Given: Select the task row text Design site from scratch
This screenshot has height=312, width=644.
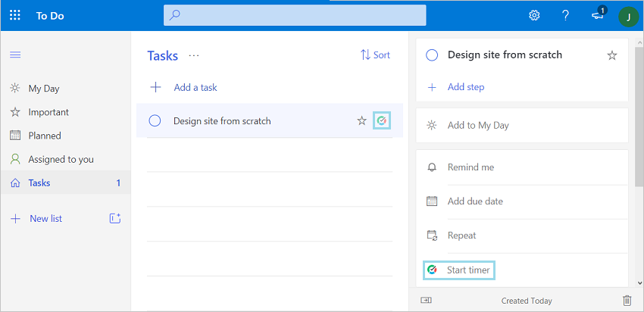Looking at the screenshot, I should 222,121.
